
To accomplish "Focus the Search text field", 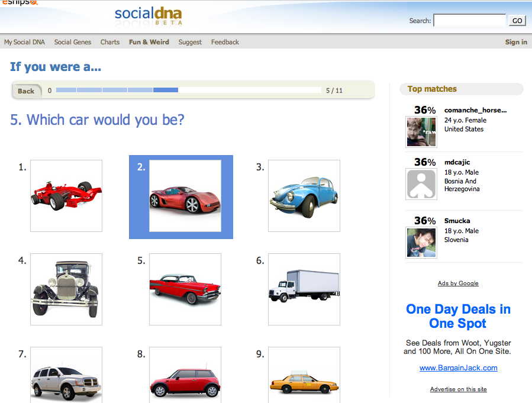I will point(470,20).
